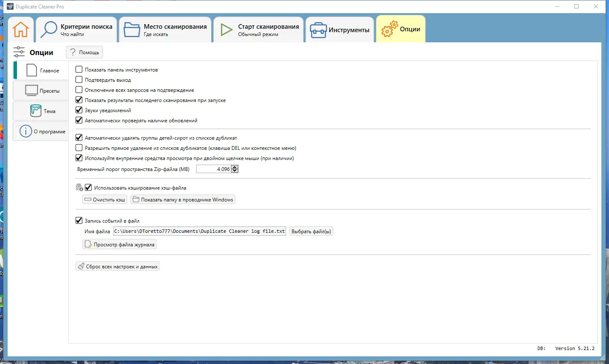Click the Выбрать файл(ы) button
This screenshot has height=364, width=609.
(311, 231)
